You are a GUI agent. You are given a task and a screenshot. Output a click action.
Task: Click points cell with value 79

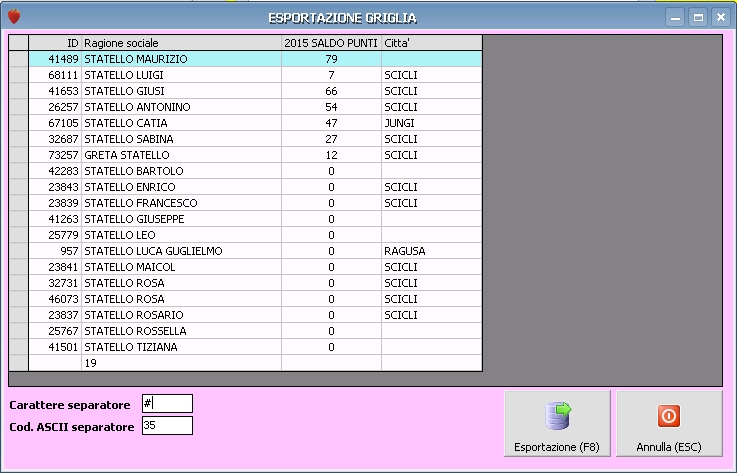(331, 59)
